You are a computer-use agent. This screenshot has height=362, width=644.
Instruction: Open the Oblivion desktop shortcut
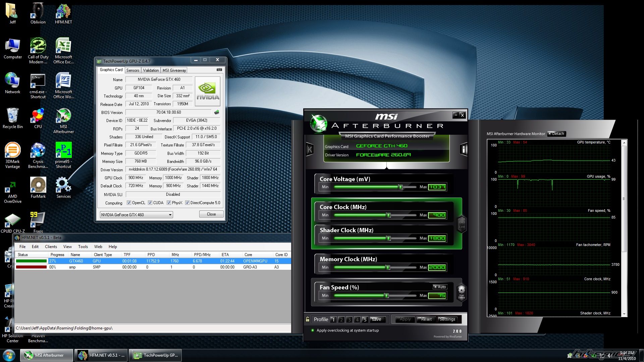point(38,13)
